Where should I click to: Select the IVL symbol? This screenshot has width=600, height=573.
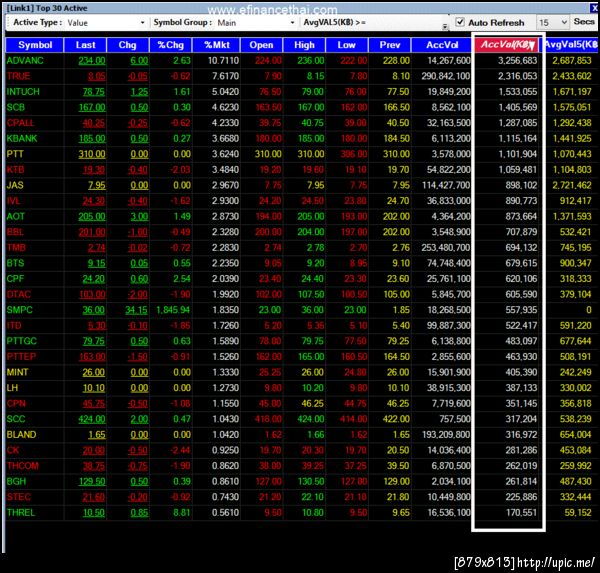pos(13,201)
